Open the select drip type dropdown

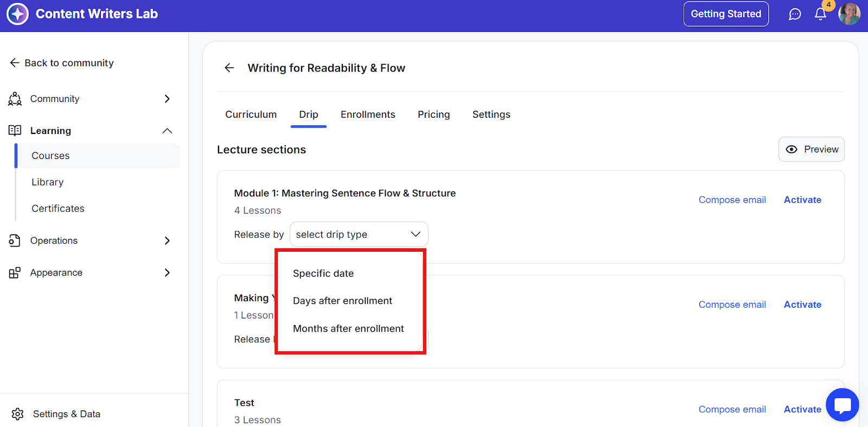359,234
